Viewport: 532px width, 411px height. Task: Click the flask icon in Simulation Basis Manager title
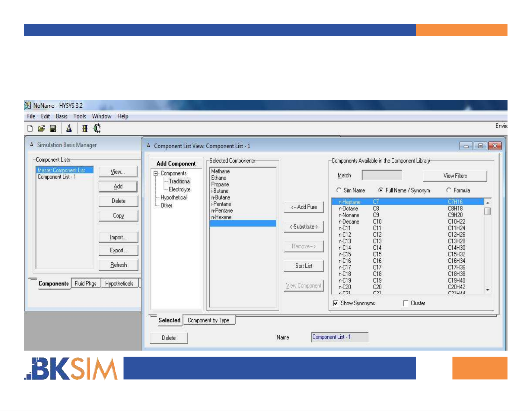(x=32, y=145)
